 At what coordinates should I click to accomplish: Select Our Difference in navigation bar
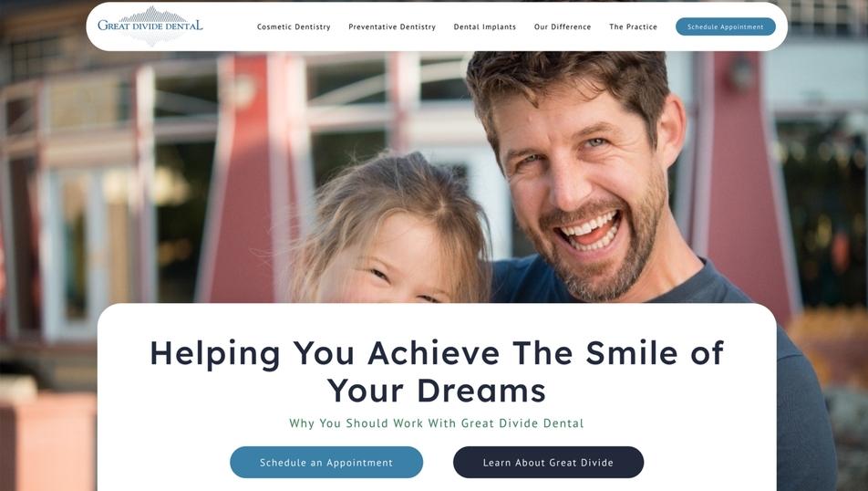tap(563, 26)
